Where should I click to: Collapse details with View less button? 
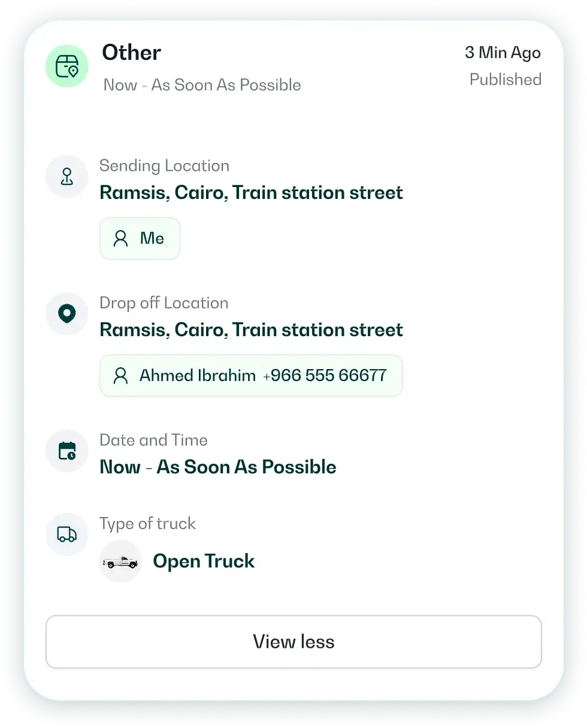(293, 642)
